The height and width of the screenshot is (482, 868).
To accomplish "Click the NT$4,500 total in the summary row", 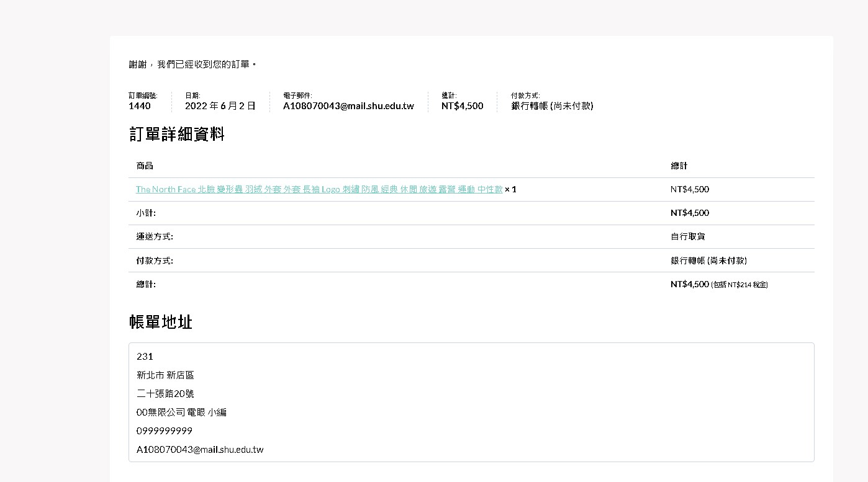I will point(462,106).
